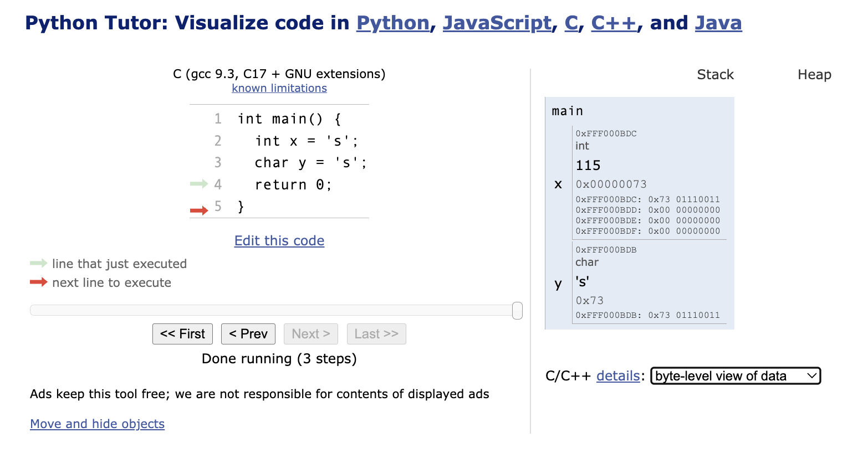This screenshot has width=868, height=453.
Task: Click byte row 0xFFF000BDF: 0x00
Action: (648, 231)
